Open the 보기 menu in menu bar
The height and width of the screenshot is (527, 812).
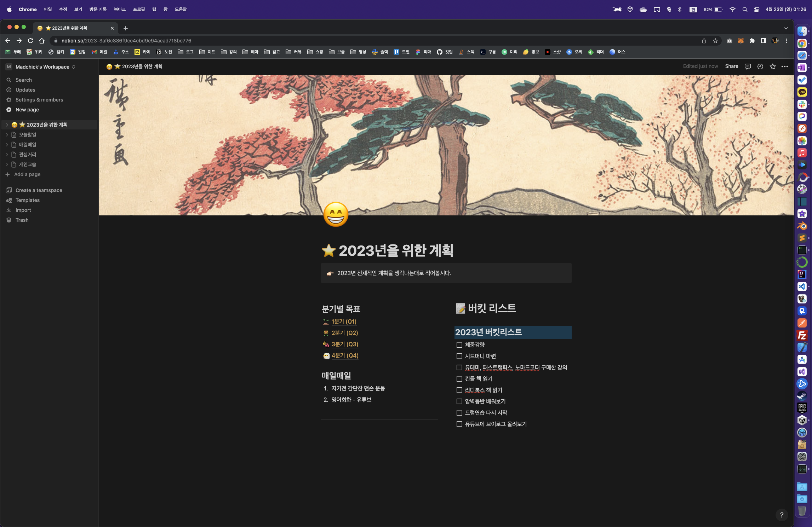pyautogui.click(x=78, y=9)
